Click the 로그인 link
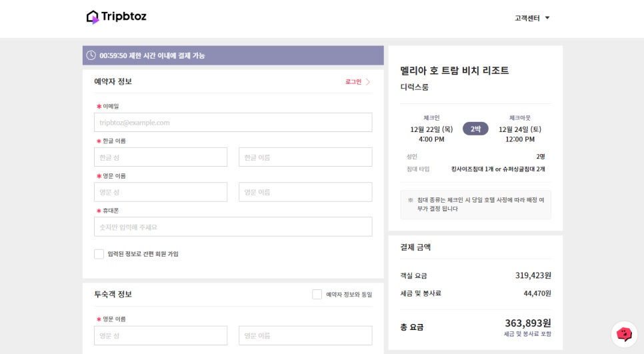The height and width of the screenshot is (354, 644). [353, 82]
